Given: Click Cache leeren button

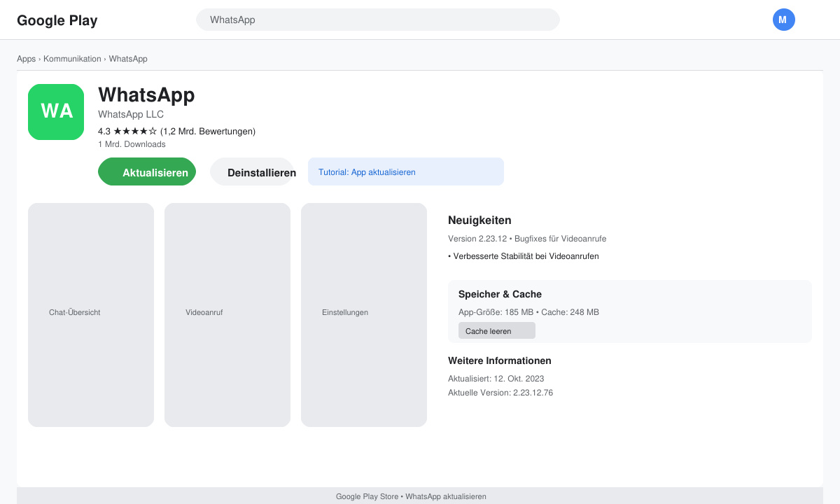Looking at the screenshot, I should coord(497,330).
